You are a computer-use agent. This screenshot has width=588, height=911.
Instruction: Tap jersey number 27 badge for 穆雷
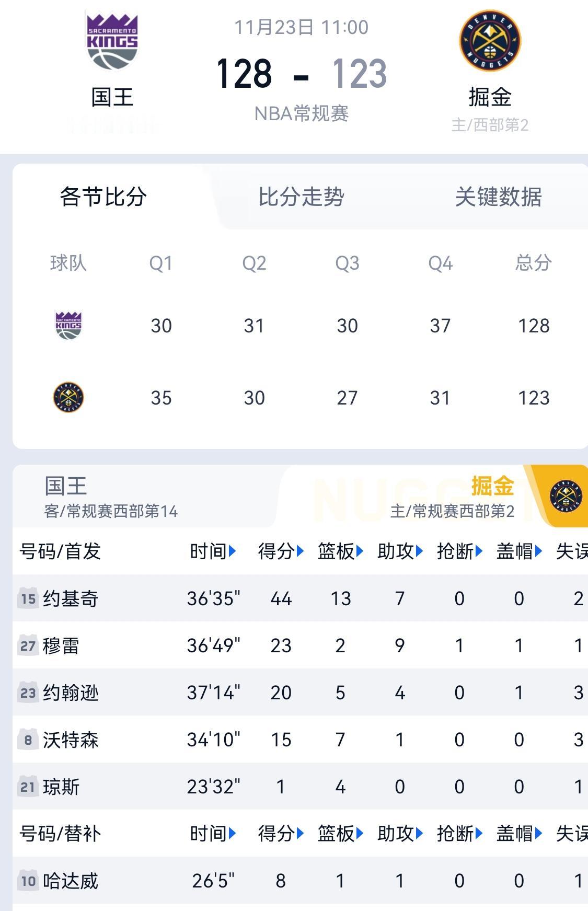point(28,645)
